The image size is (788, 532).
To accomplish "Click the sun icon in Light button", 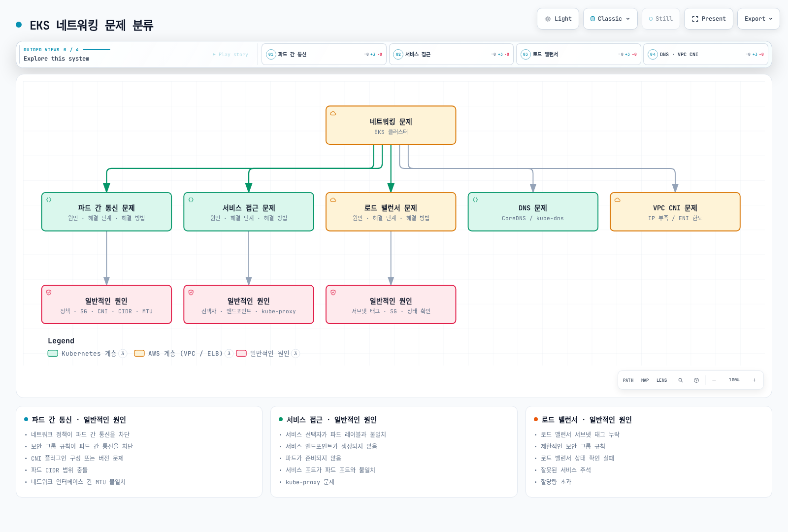I will 548,19.
